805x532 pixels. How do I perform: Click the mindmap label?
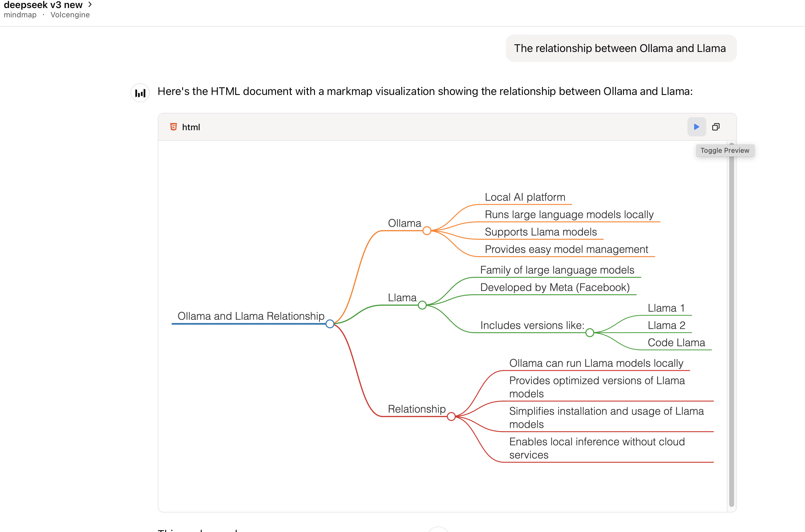(20, 15)
